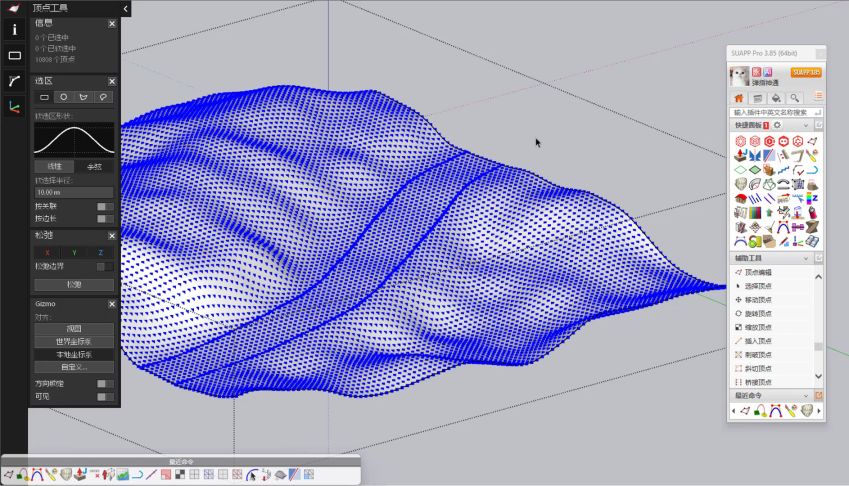
Task: Toggle the 方向锁定 switch
Action: (105, 384)
